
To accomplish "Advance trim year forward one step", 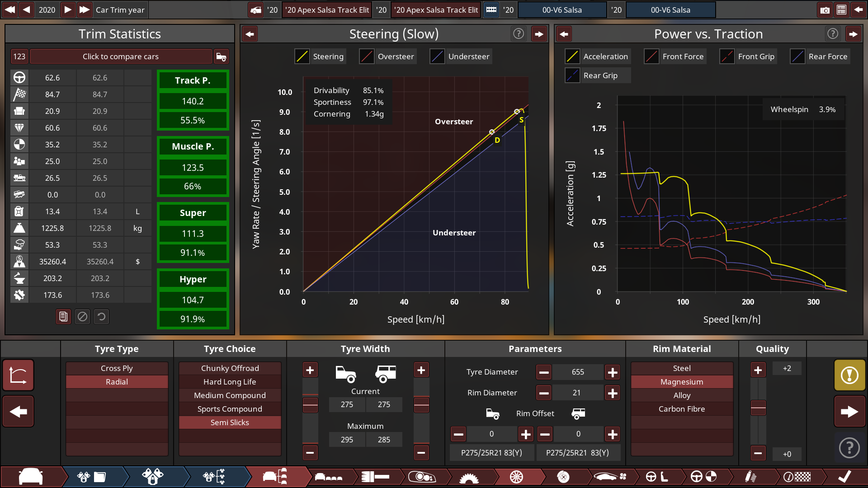I will pyautogui.click(x=68, y=10).
